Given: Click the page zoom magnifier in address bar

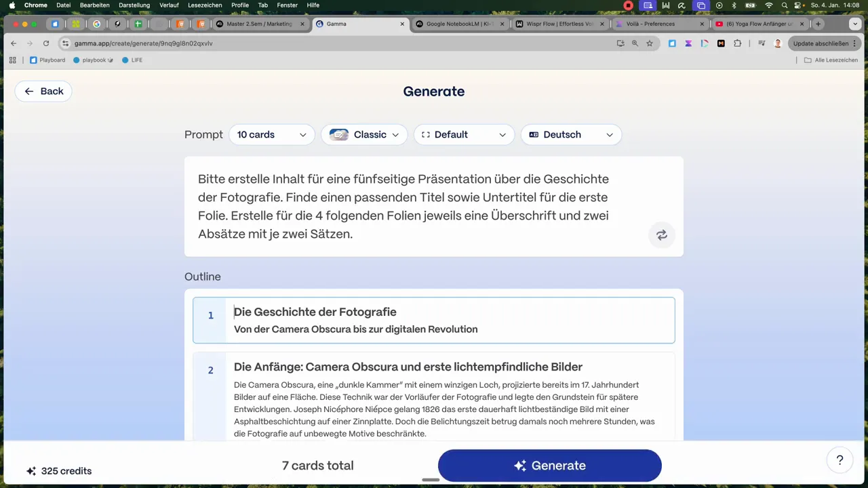Looking at the screenshot, I should tap(634, 43).
